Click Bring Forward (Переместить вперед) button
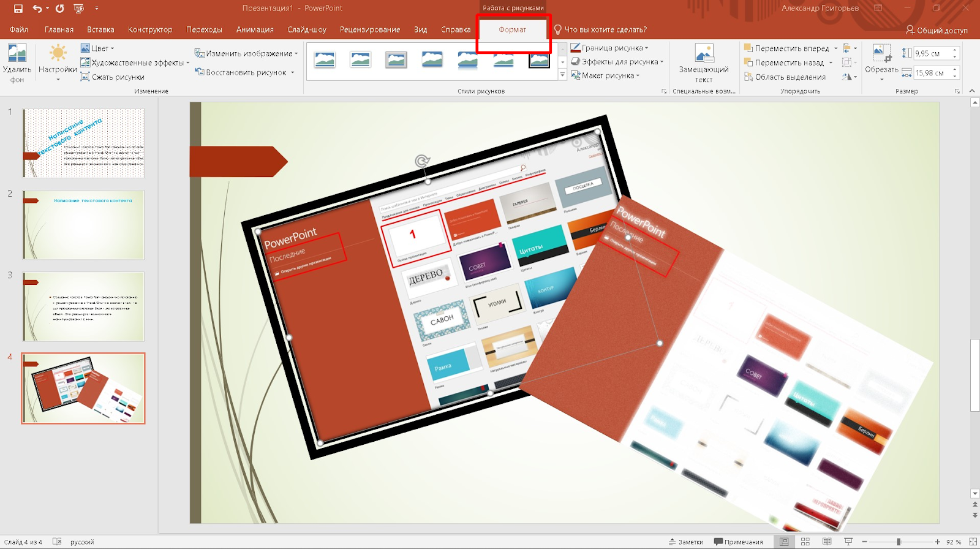 786,48
